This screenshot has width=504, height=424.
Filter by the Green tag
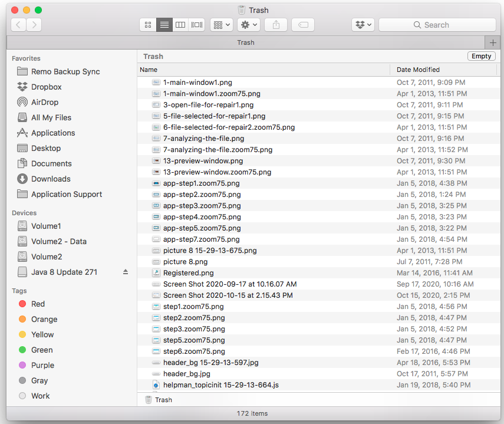[42, 350]
